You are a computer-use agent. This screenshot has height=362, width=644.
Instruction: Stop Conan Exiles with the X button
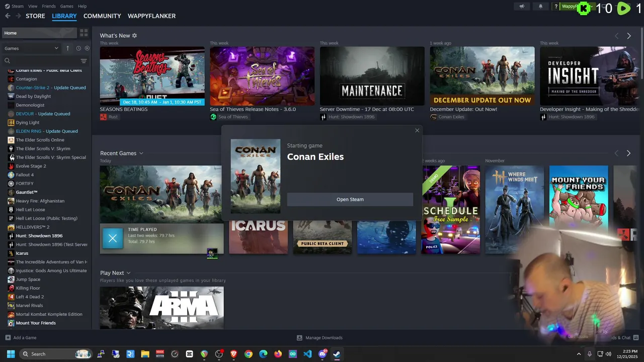tap(113, 238)
